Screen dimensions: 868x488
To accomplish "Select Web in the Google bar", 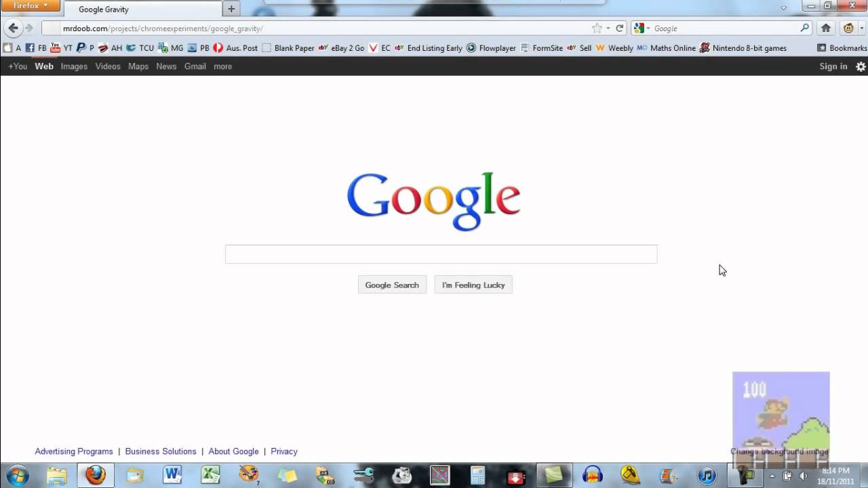I will [x=44, y=66].
